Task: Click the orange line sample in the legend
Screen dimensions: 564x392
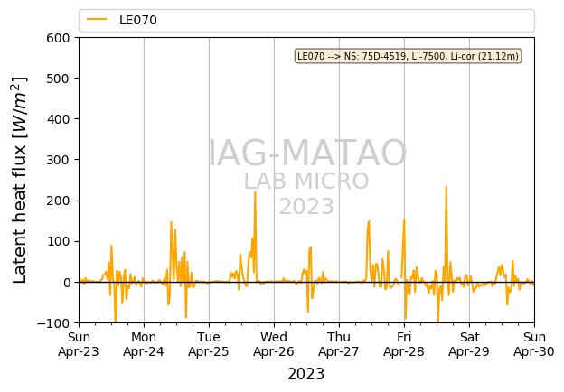Action: tap(97, 20)
